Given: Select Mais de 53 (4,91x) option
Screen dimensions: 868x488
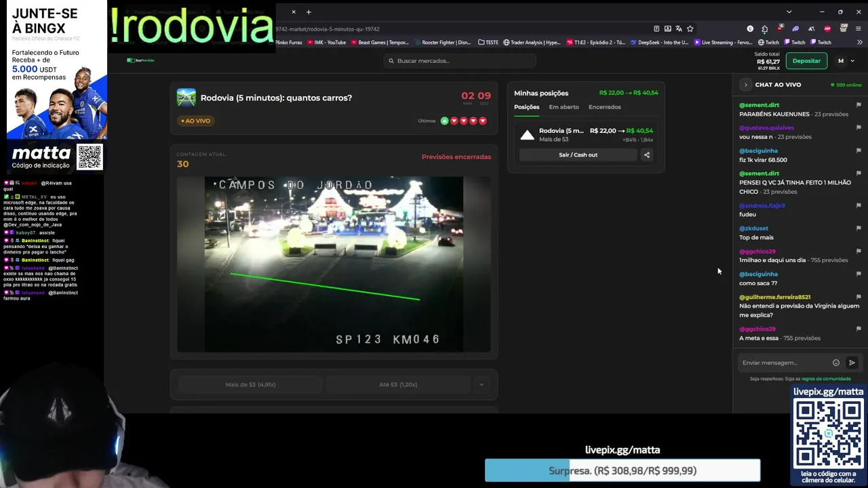Looking at the screenshot, I should click(250, 384).
